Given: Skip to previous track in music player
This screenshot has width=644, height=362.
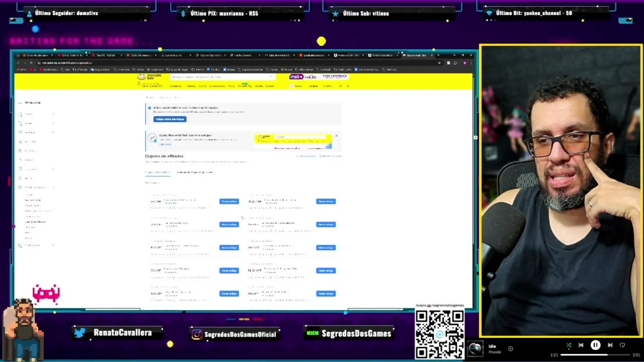Looking at the screenshot, I should coord(581,345).
